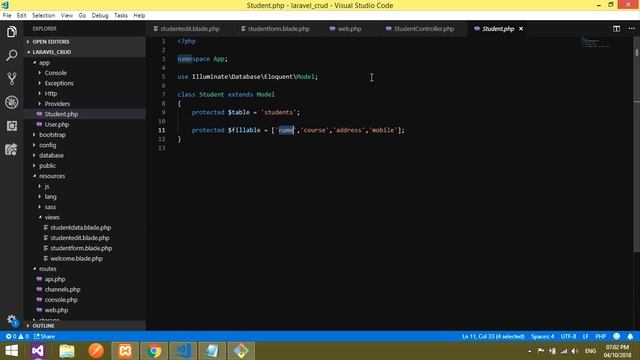This screenshot has height=360, width=640.
Task: Open console.php in the routes folder
Action: pos(85,300)
